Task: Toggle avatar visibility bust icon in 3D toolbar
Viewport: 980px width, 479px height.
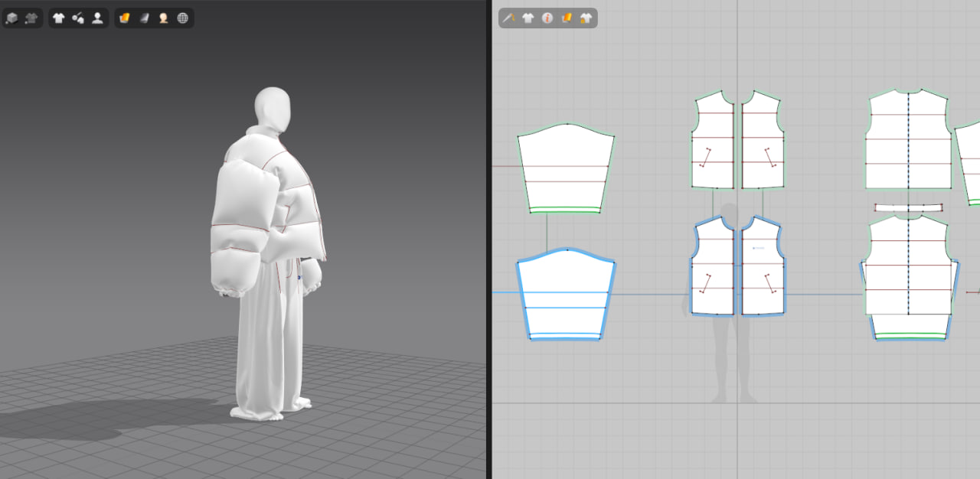Action: pos(97,18)
